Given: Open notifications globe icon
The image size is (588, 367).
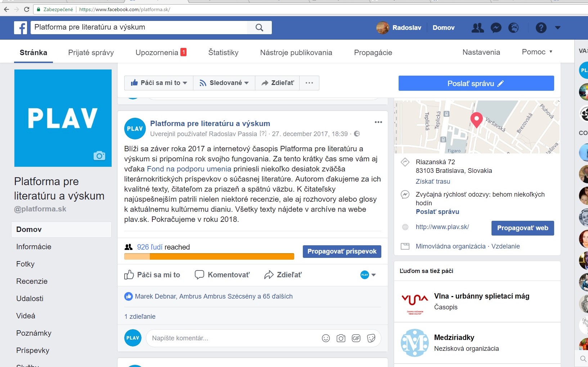Looking at the screenshot, I should 513,28.
